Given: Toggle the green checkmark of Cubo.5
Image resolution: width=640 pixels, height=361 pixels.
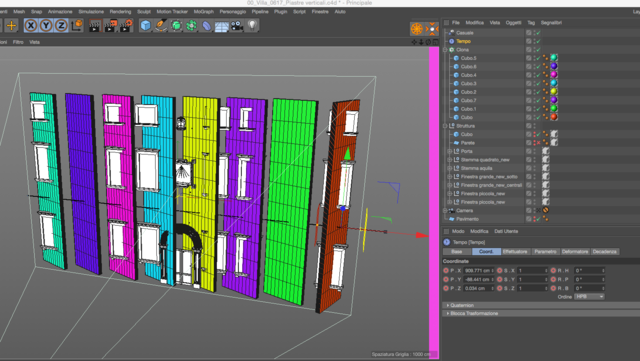Looking at the screenshot, I should coord(539,58).
